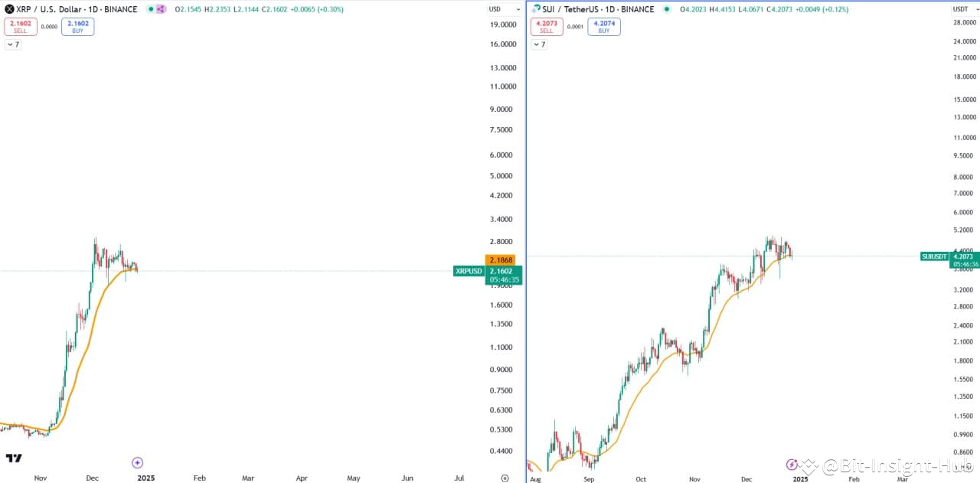Click the orange 2.1868 moving average price swatch
The height and width of the screenshot is (483, 980).
[501, 259]
